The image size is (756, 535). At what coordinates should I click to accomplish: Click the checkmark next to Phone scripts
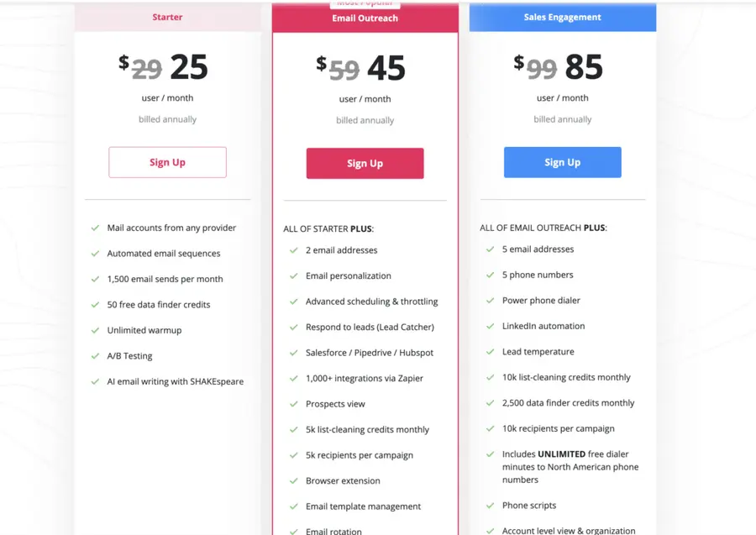click(490, 506)
